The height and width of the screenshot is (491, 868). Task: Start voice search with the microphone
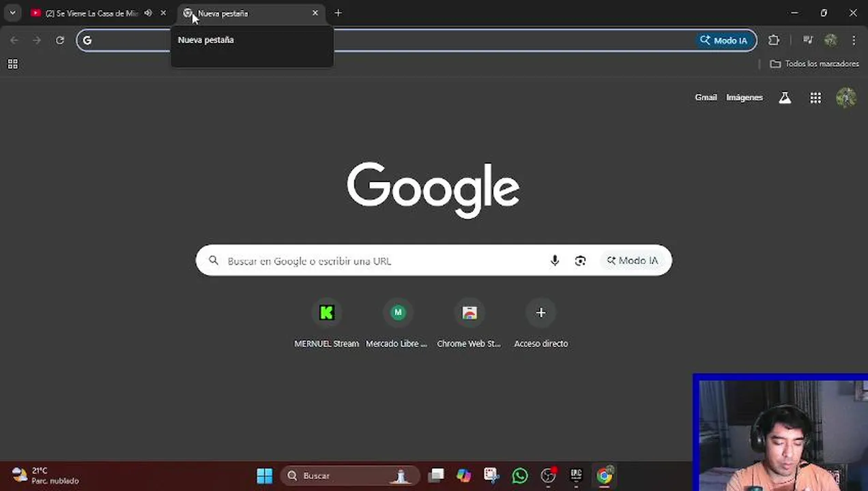555,261
